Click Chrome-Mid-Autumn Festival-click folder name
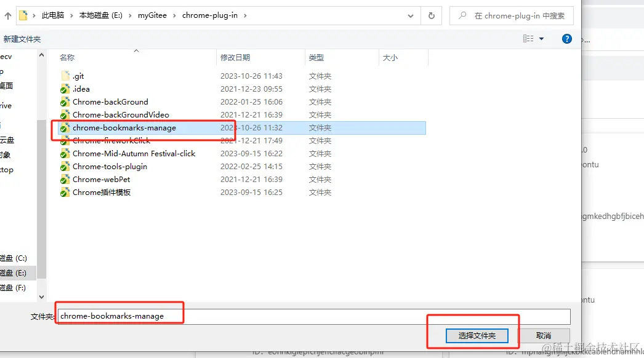 click(134, 154)
